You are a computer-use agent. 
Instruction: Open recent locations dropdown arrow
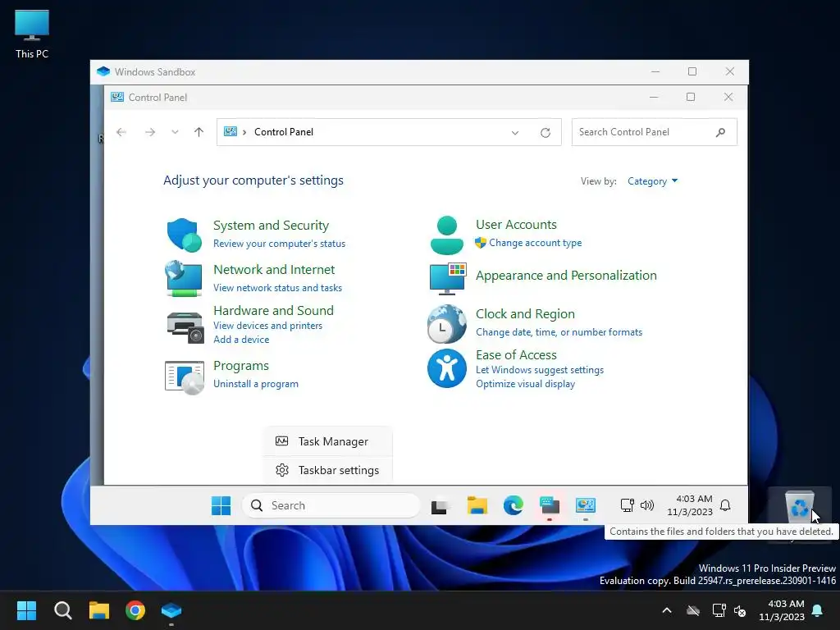coord(175,132)
